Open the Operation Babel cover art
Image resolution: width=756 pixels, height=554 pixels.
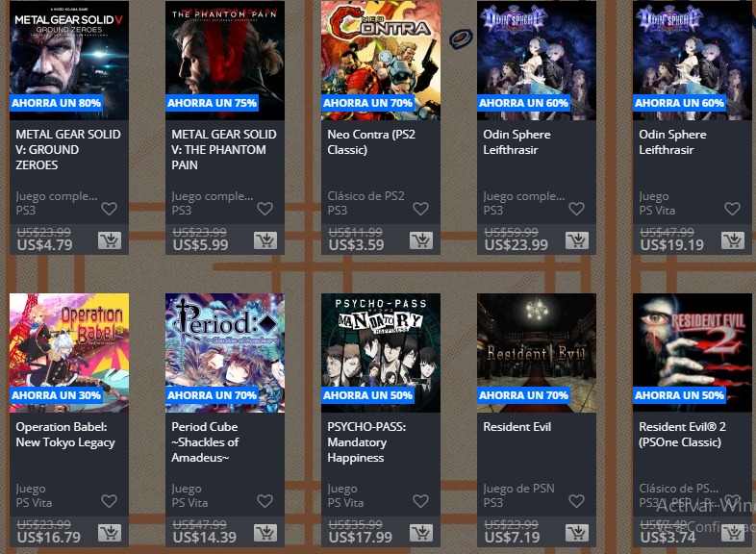[x=69, y=352]
